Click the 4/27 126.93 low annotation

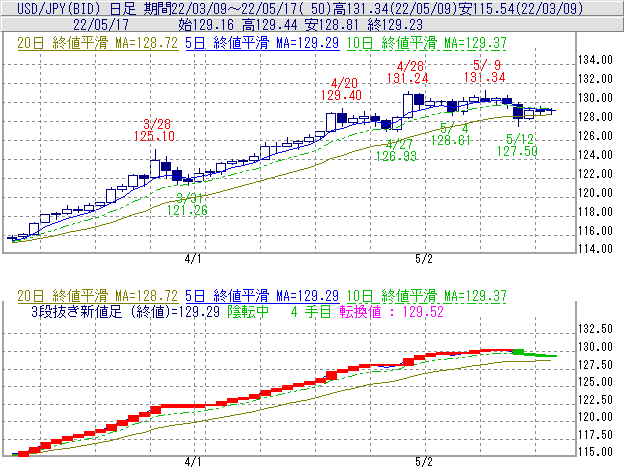396,150
